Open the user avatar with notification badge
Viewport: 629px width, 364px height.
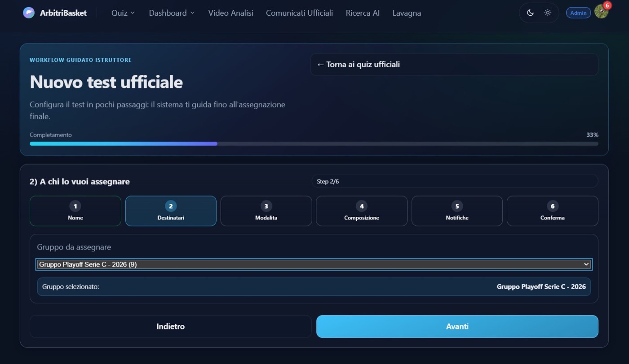(x=602, y=11)
